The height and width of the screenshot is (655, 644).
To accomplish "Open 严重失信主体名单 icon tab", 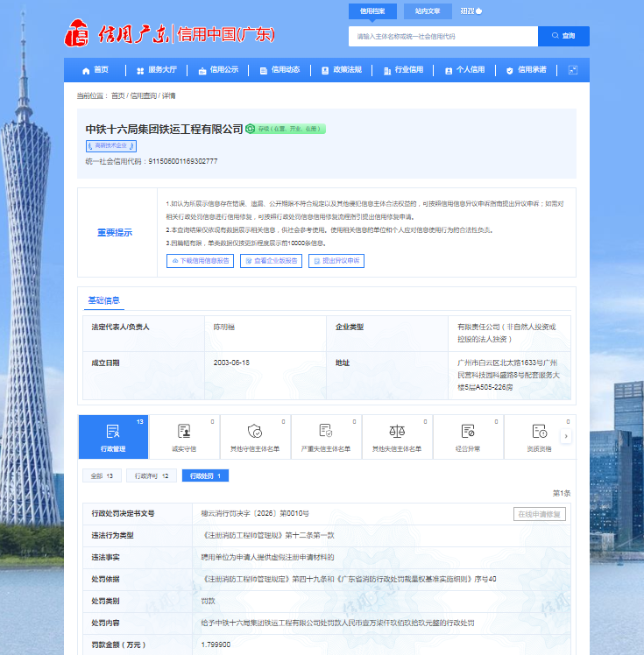I will [326, 436].
